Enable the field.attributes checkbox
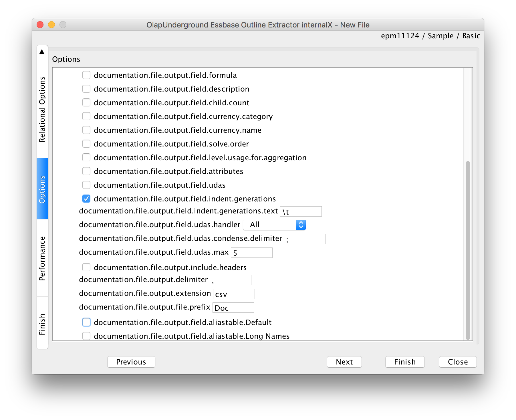This screenshot has height=420, width=516. [x=86, y=171]
